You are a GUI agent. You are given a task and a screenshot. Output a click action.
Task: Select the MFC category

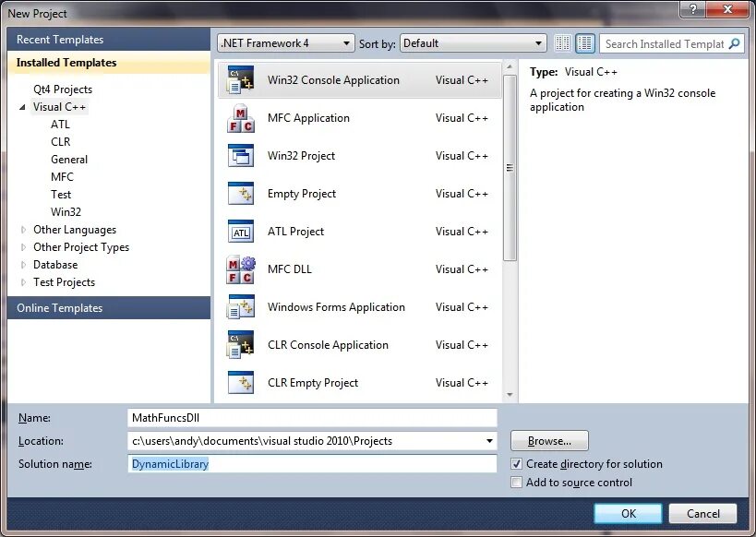(62, 177)
